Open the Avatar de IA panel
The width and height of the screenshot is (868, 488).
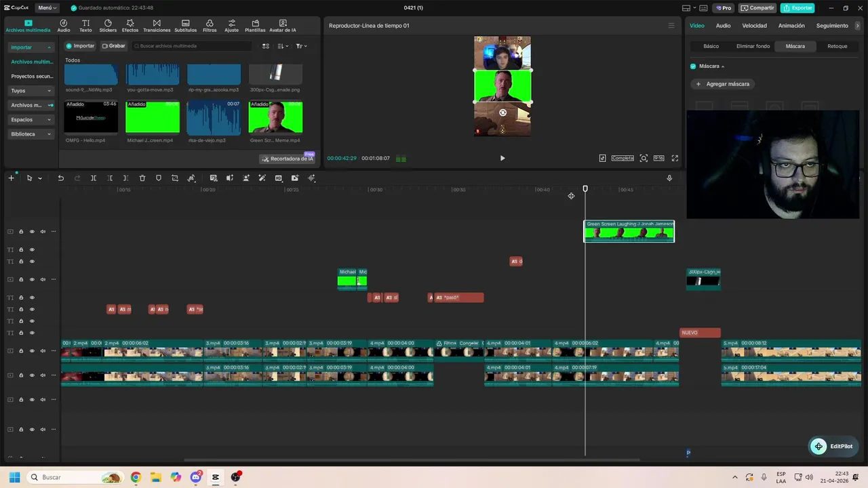tap(283, 26)
